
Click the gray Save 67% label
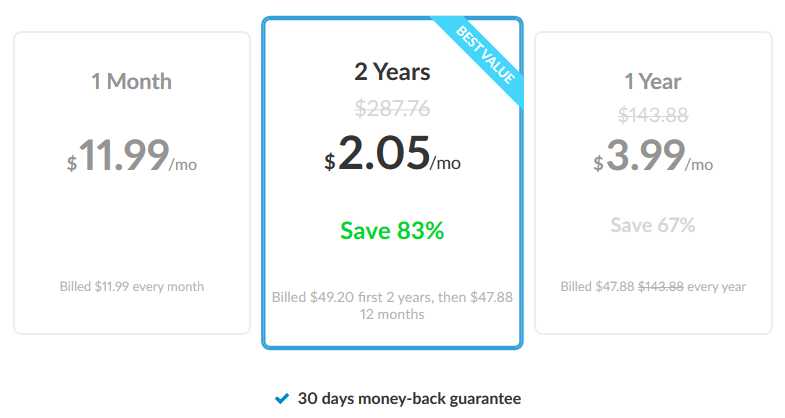[653, 225]
